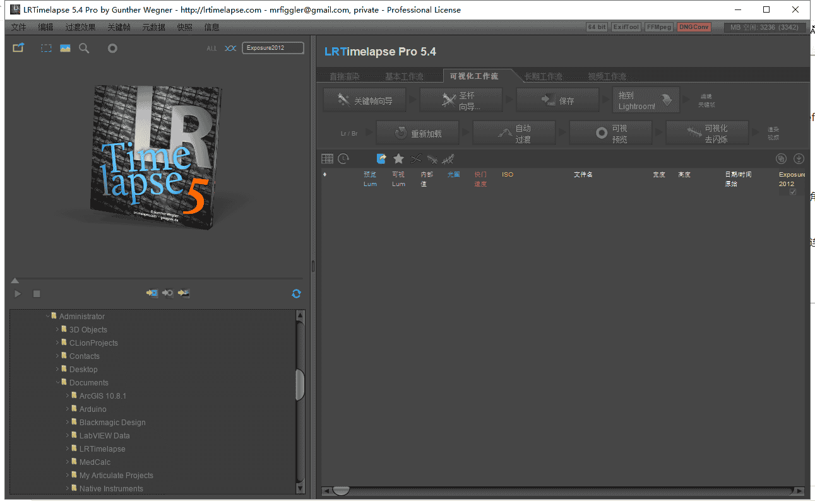Image resolution: width=815 pixels, height=504 pixels.
Task: Click the 圣杯向导 button
Action: click(x=461, y=100)
